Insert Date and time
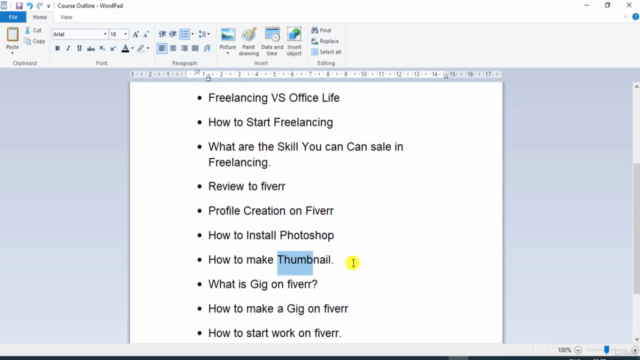The image size is (640, 360). [272, 42]
